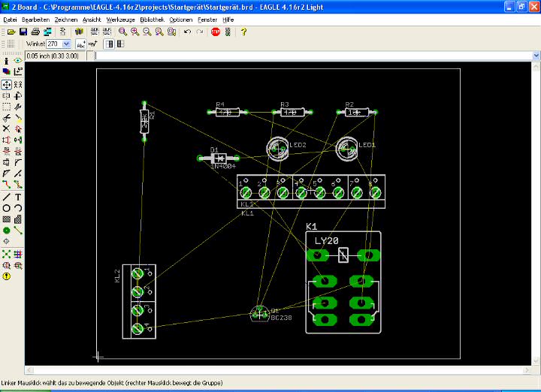
Task: Start the Autorouter tool
Action: [18, 254]
